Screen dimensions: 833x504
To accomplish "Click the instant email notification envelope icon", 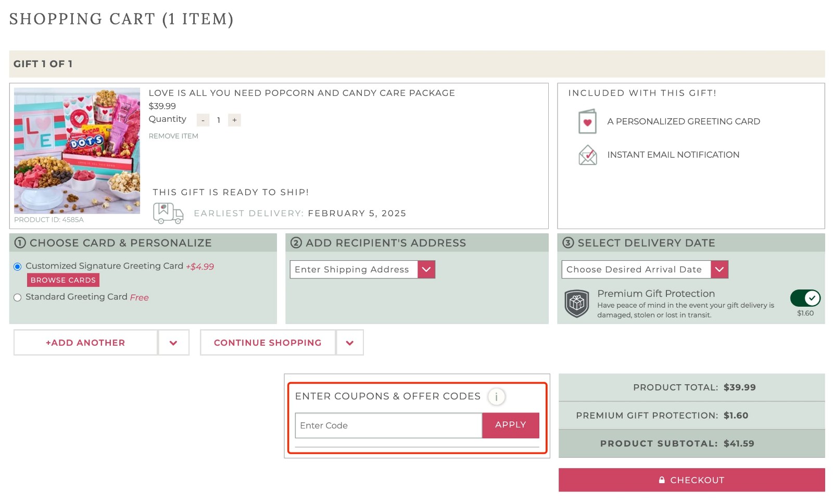I will (x=587, y=155).
